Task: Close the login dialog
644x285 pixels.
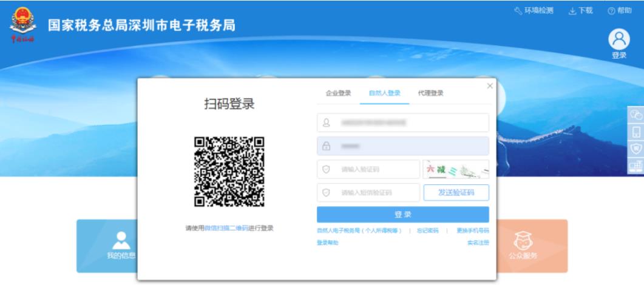Action: (490, 86)
